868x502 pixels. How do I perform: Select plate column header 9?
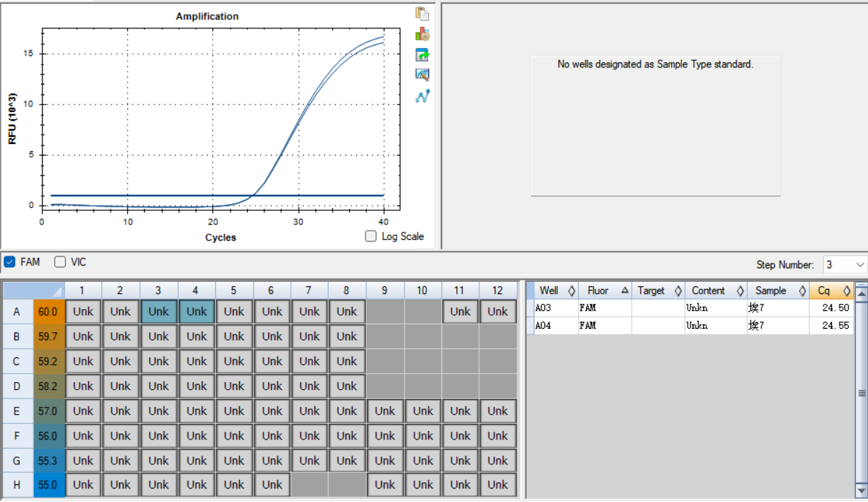(385, 290)
